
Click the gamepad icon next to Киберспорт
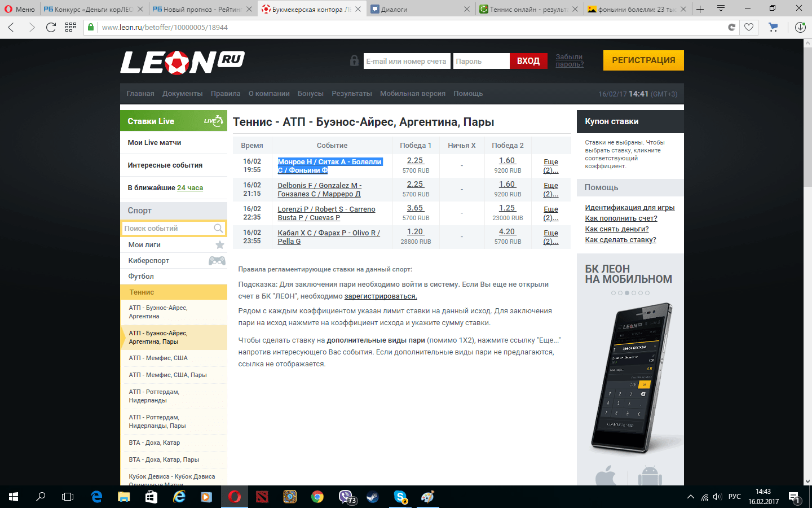[x=217, y=261]
